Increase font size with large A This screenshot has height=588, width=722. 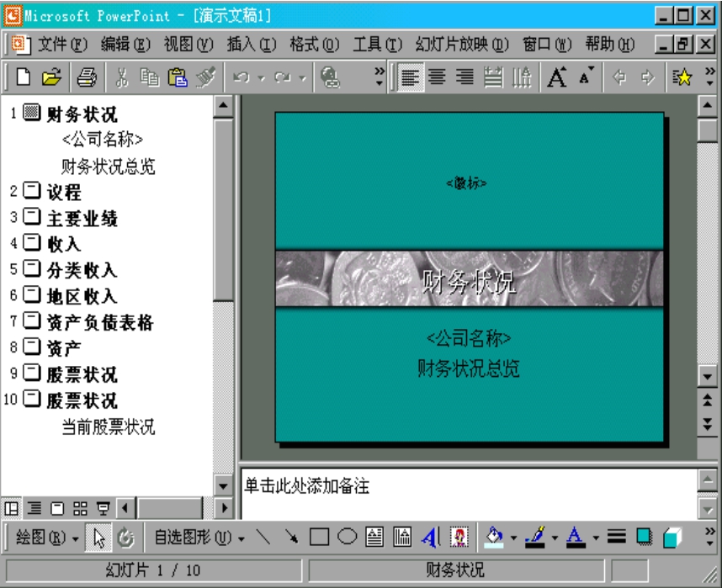coord(557,77)
